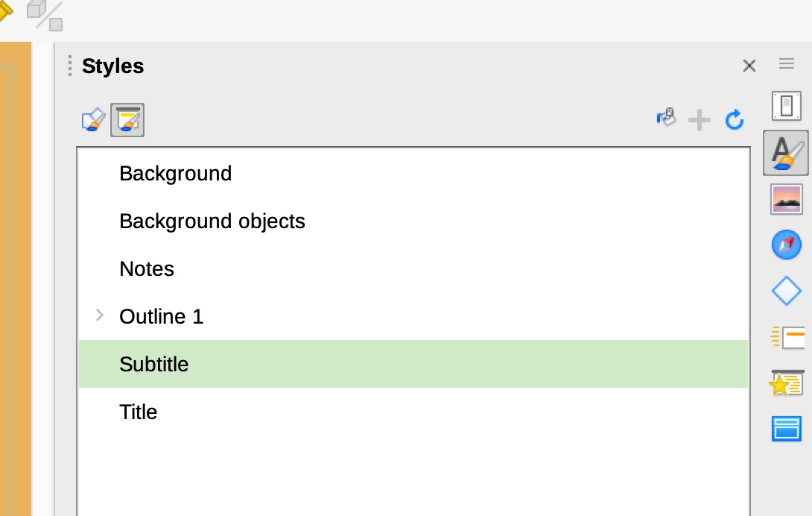Screen dimensions: 812x516
Task: Select the Title style
Action: [x=139, y=412]
